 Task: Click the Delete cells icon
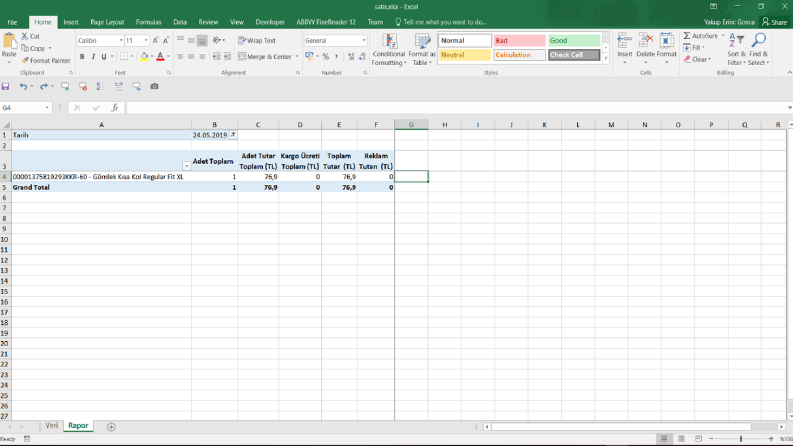(x=646, y=40)
